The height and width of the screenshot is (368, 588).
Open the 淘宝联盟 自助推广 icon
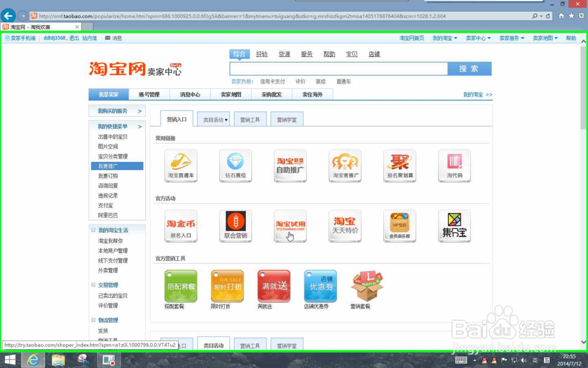[290, 166]
